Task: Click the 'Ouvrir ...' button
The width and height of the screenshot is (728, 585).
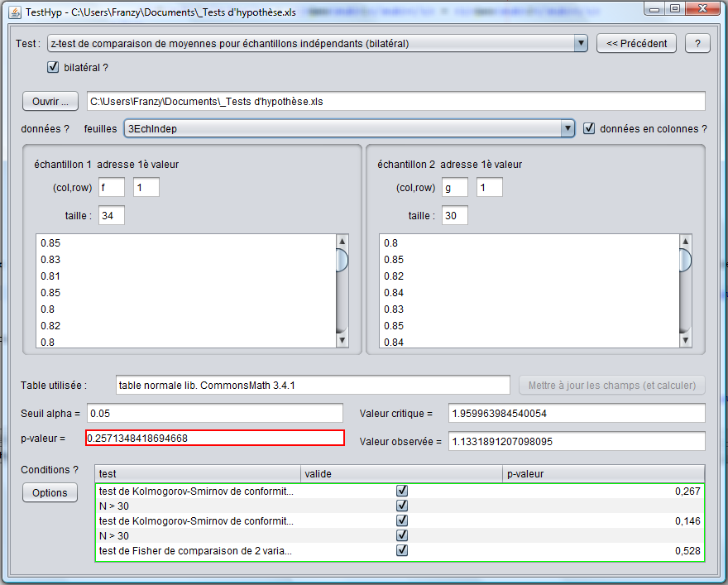Action: coord(50,101)
